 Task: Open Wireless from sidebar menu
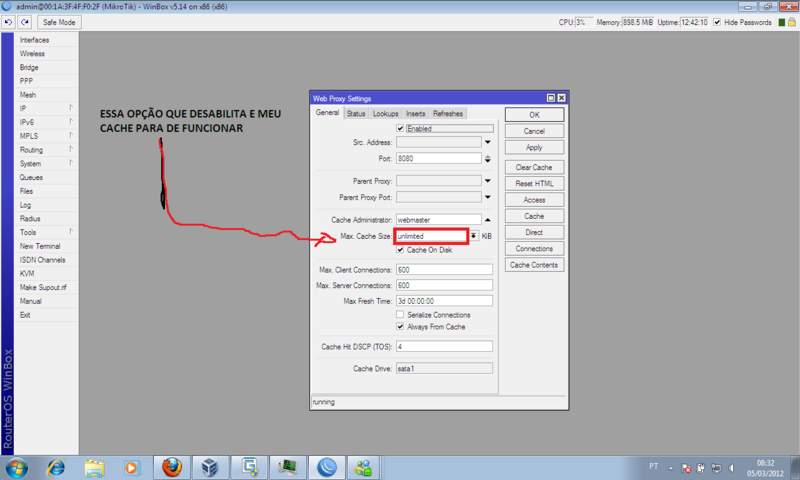pos(32,54)
